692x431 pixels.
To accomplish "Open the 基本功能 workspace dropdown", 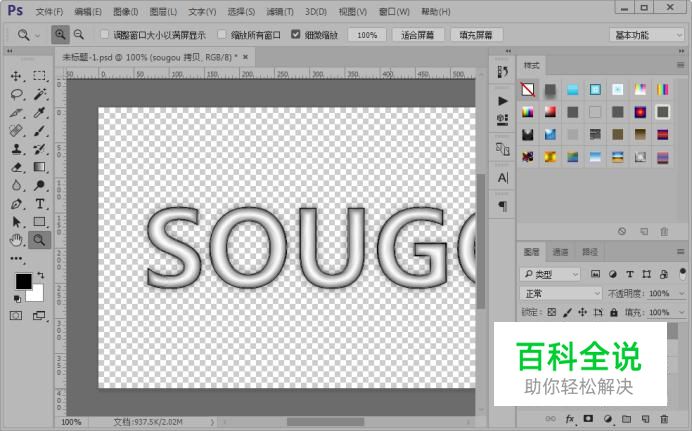I will [x=647, y=35].
